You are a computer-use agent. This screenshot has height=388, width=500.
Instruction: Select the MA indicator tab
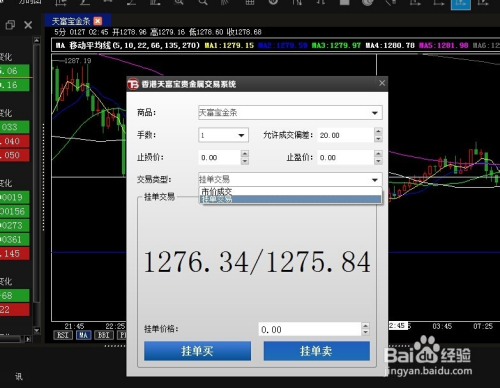pyautogui.click(x=83, y=335)
